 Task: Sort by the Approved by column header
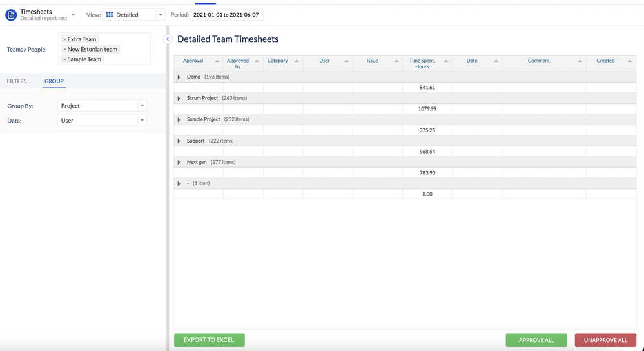point(238,63)
